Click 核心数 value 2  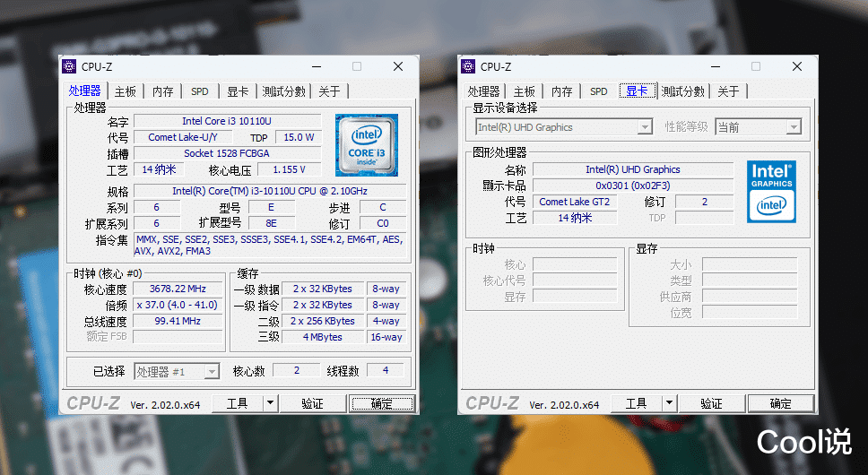(297, 370)
